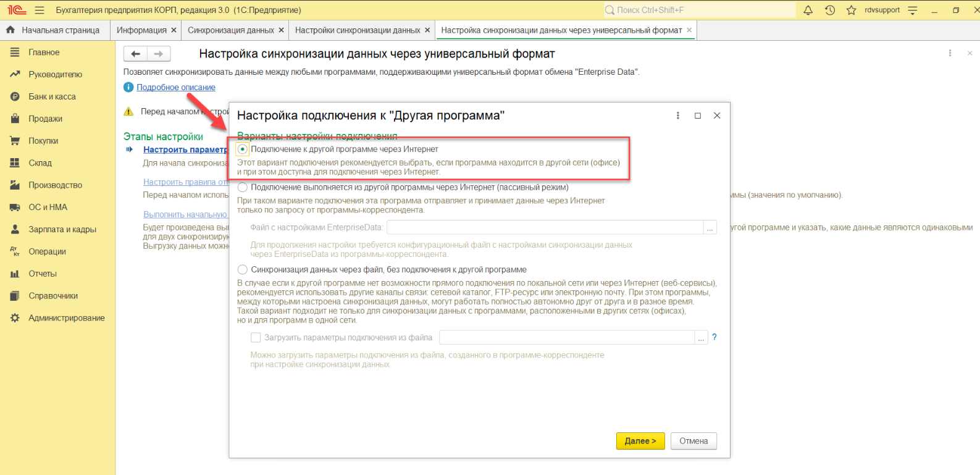The image size is (980, 475).
Task: Click the info icon beside Подробное описание
Action: tap(128, 87)
